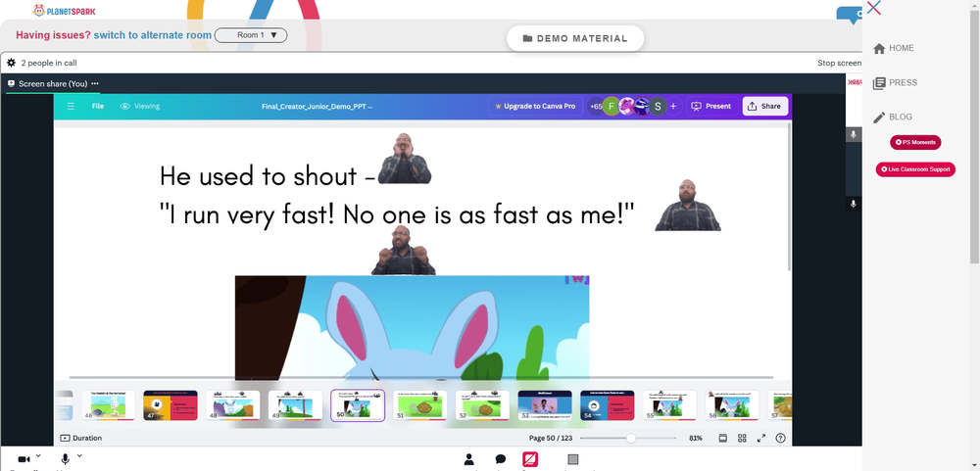Screen dimensions: 980x471
Task: Click the blue chat bubble at top right
Action: 850,15
